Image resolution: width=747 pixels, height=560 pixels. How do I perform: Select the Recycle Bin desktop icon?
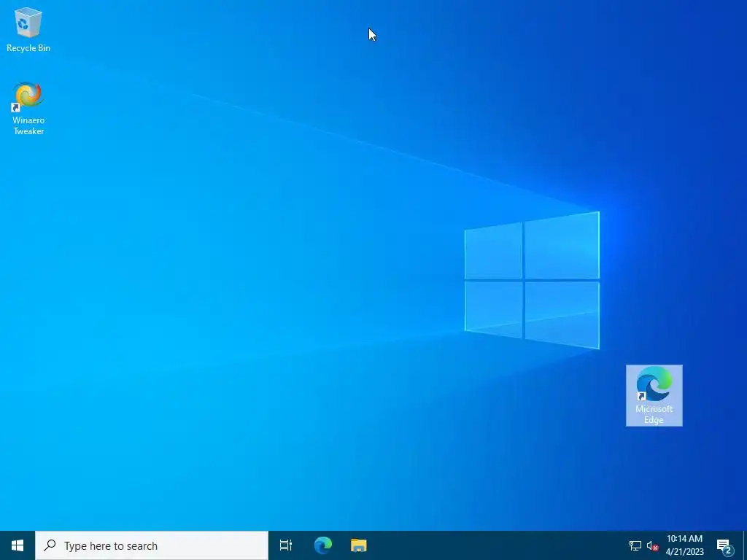click(28, 30)
